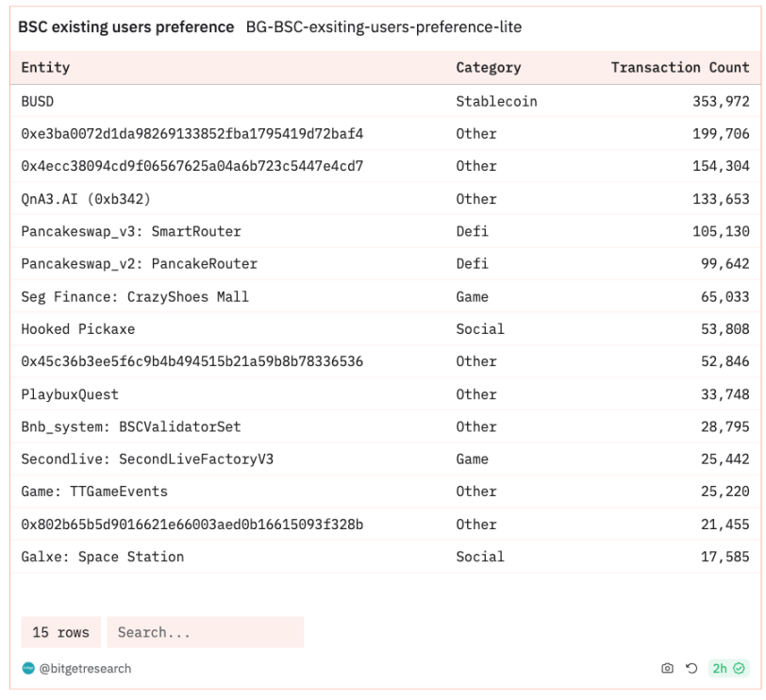Click the 15 rows indicator
This screenshot has height=700, width=766.
point(61,632)
